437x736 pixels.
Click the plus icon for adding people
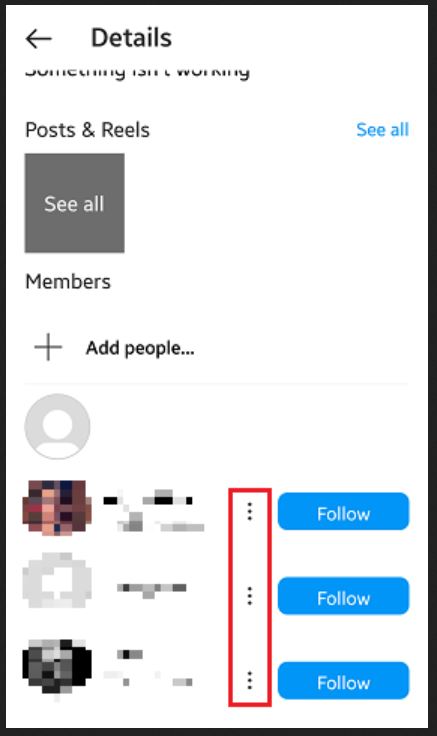tap(48, 347)
